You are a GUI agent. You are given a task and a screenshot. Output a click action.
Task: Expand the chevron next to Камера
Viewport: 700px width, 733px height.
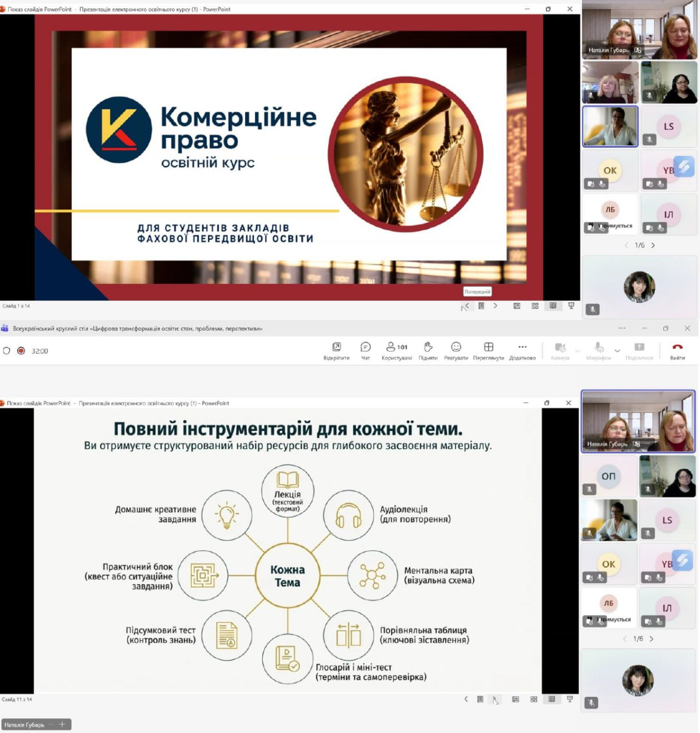tap(577, 350)
